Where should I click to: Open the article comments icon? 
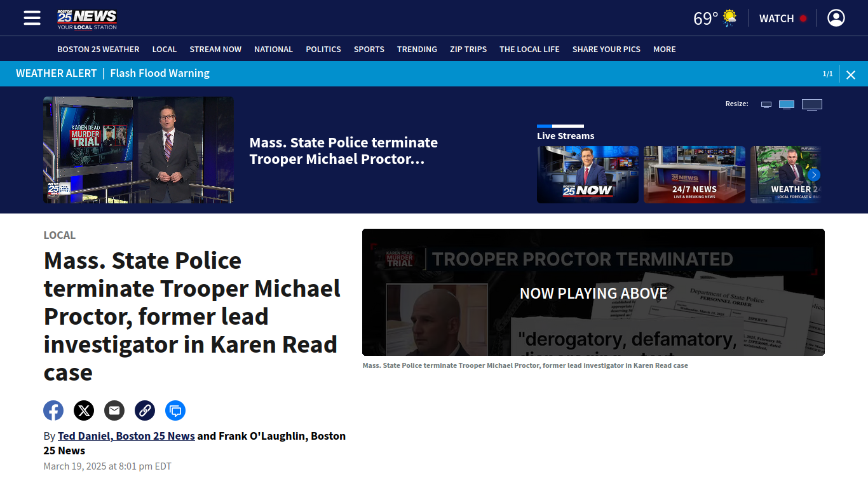[x=175, y=410]
